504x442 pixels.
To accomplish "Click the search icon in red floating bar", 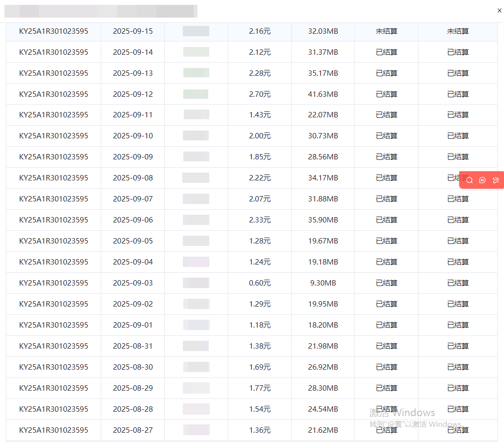I will pyautogui.click(x=469, y=180).
